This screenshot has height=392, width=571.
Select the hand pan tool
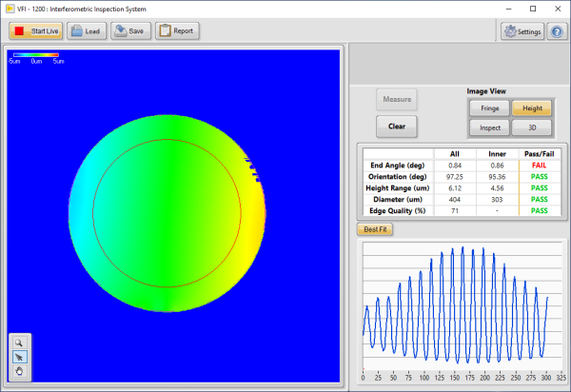(20, 372)
